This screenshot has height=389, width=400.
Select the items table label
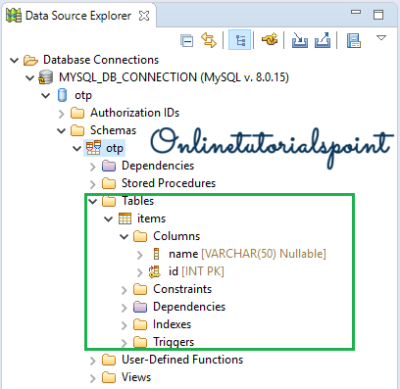(151, 219)
